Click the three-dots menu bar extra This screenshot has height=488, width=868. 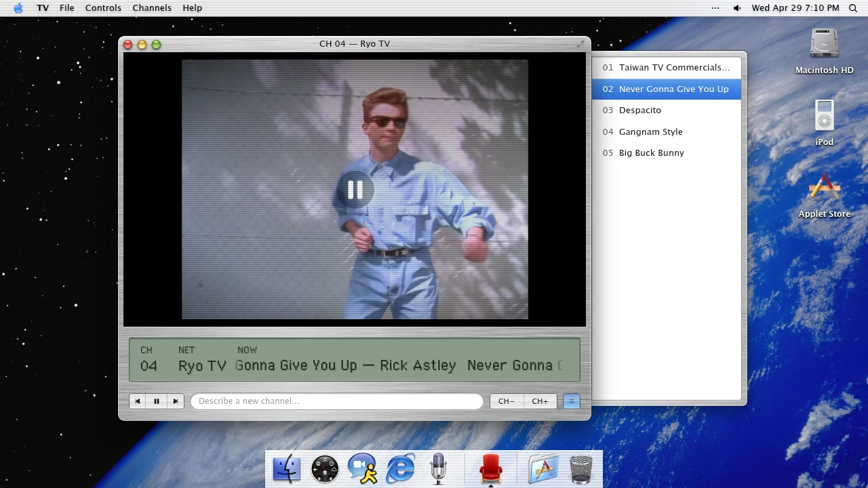point(715,8)
